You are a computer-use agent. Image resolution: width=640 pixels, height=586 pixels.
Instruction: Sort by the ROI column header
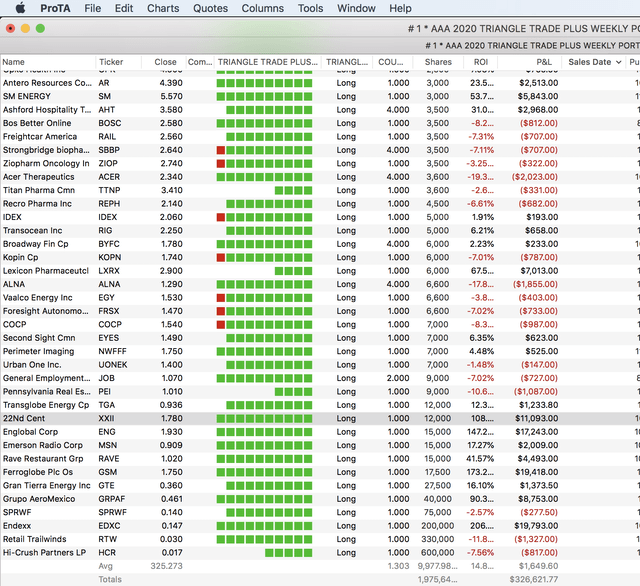click(x=480, y=62)
